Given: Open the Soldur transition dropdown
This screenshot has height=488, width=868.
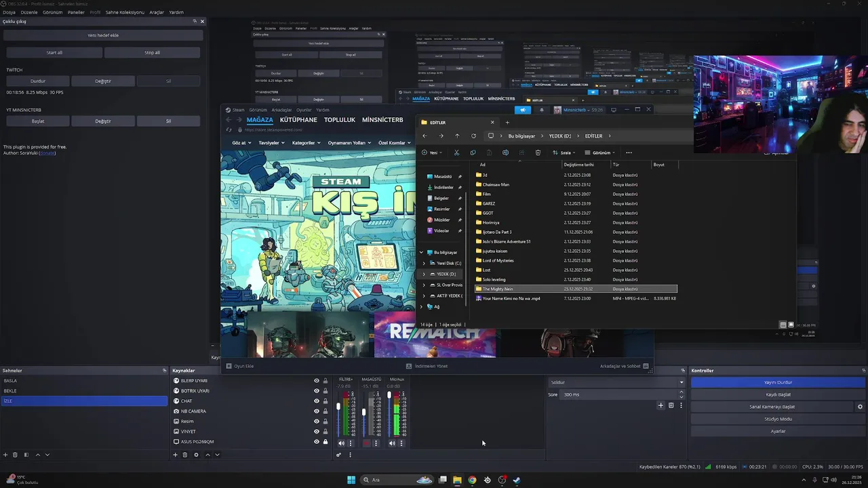Looking at the screenshot, I should tap(616, 382).
